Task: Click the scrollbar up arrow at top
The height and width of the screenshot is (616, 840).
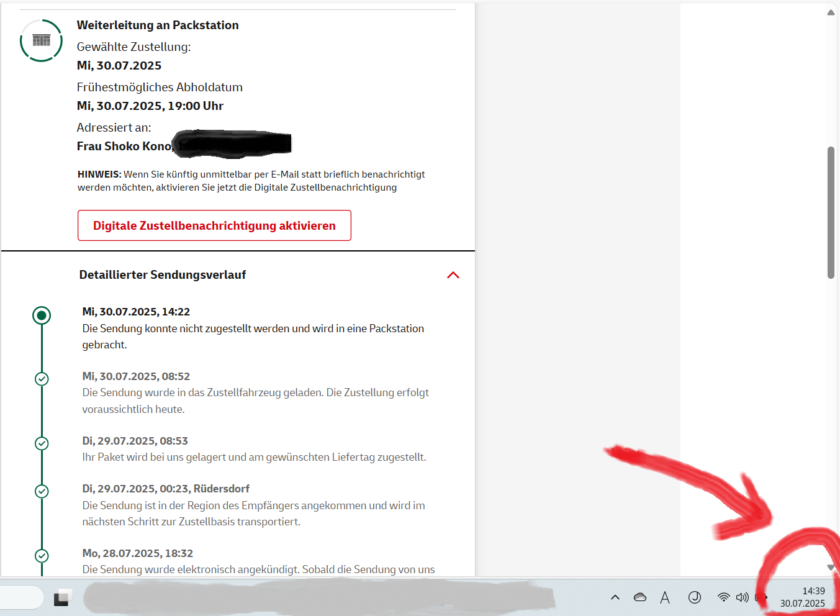Action: [831, 12]
